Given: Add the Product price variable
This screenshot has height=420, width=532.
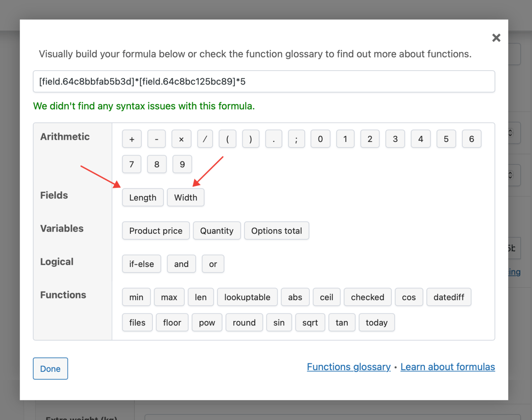Looking at the screenshot, I should [x=156, y=231].
